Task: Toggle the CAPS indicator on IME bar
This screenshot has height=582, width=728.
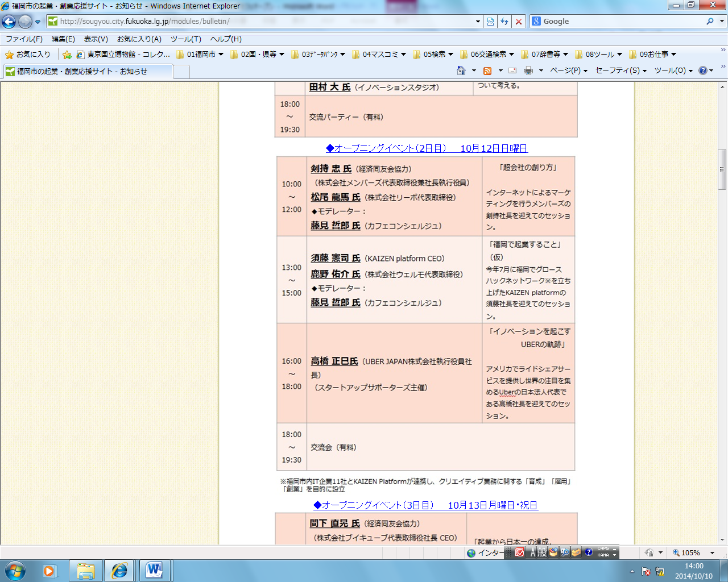Action: 603,549
